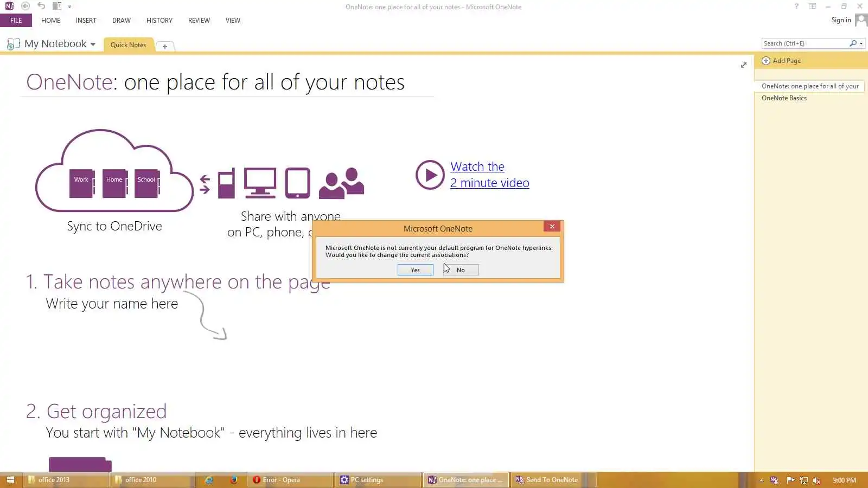Click the notebook sync status icon

click(x=13, y=44)
